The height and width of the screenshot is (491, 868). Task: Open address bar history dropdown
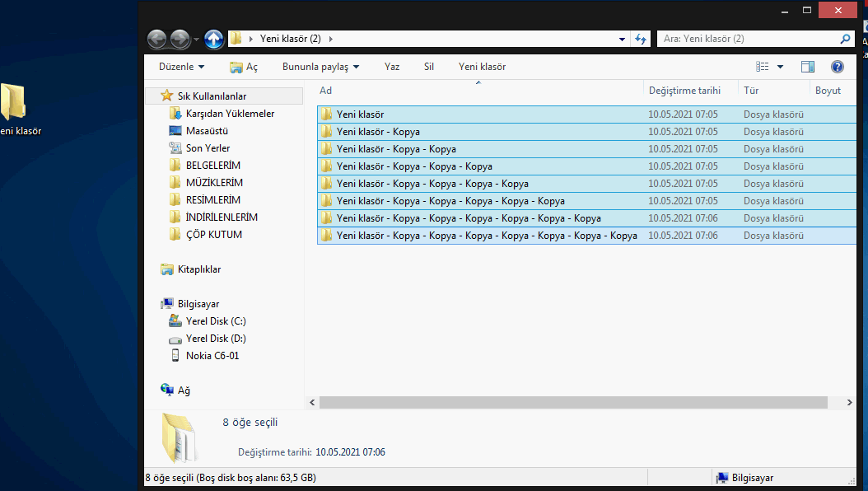pos(623,39)
